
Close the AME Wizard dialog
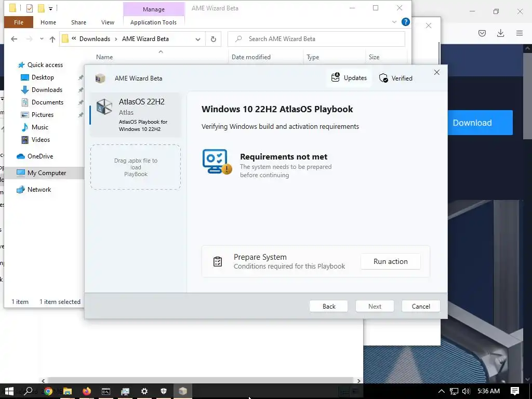[436, 72]
